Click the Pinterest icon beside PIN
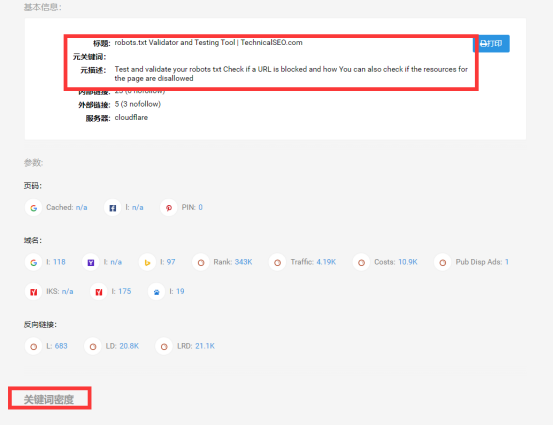Screen dimensions: 554x425 click(x=169, y=208)
